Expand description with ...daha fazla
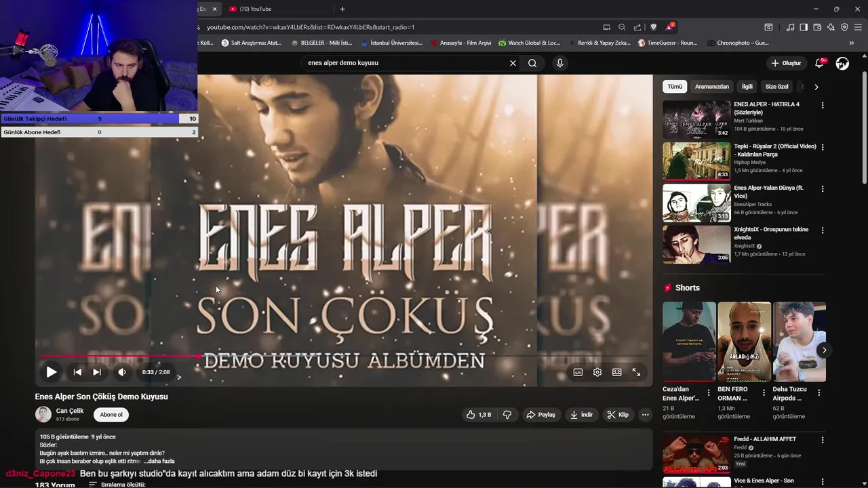This screenshot has height=488, width=868. [x=159, y=461]
